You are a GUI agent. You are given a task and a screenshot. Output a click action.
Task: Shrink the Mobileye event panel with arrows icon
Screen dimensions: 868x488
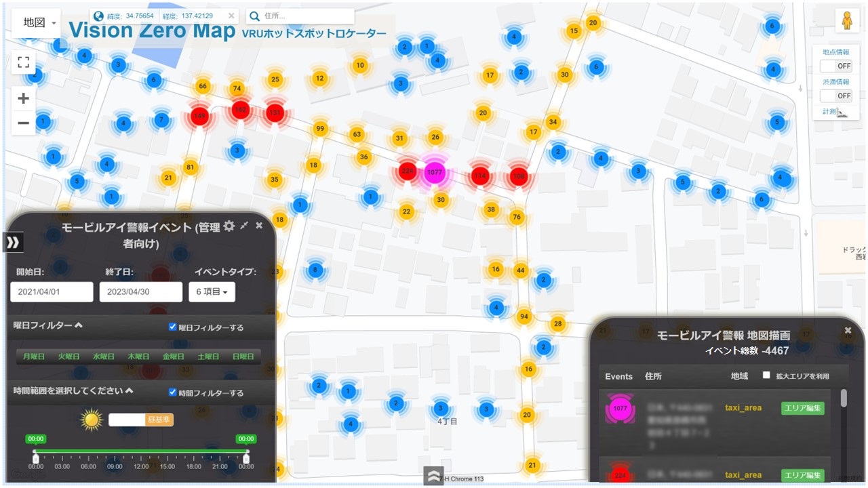click(245, 226)
